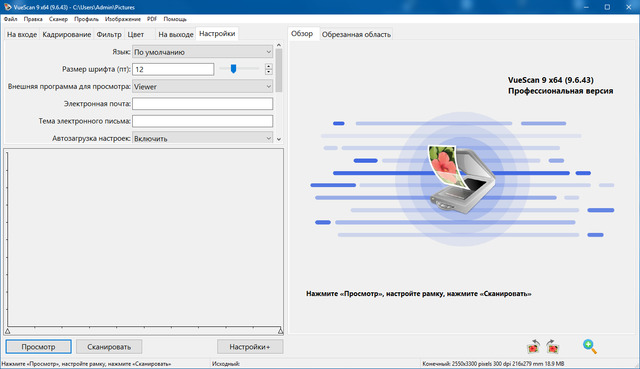The height and width of the screenshot is (369, 640).
Task: Click the left histogram triangle marker
Action: 7,331
